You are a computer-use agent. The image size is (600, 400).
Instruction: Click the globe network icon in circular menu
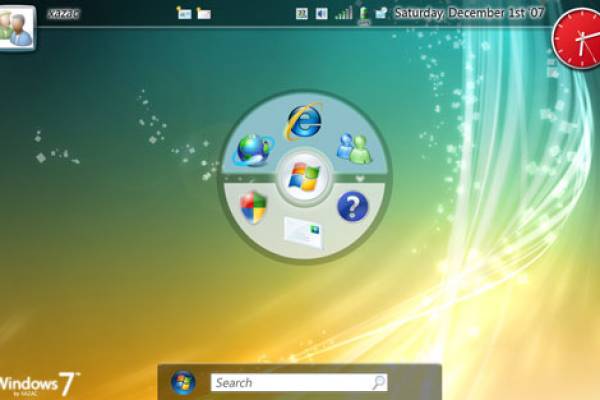[x=254, y=150]
